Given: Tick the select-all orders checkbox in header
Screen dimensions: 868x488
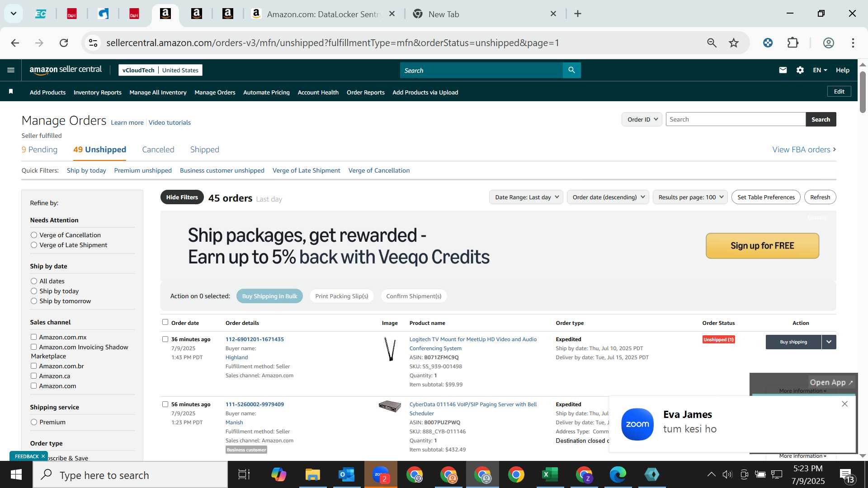Looking at the screenshot, I should click(165, 322).
